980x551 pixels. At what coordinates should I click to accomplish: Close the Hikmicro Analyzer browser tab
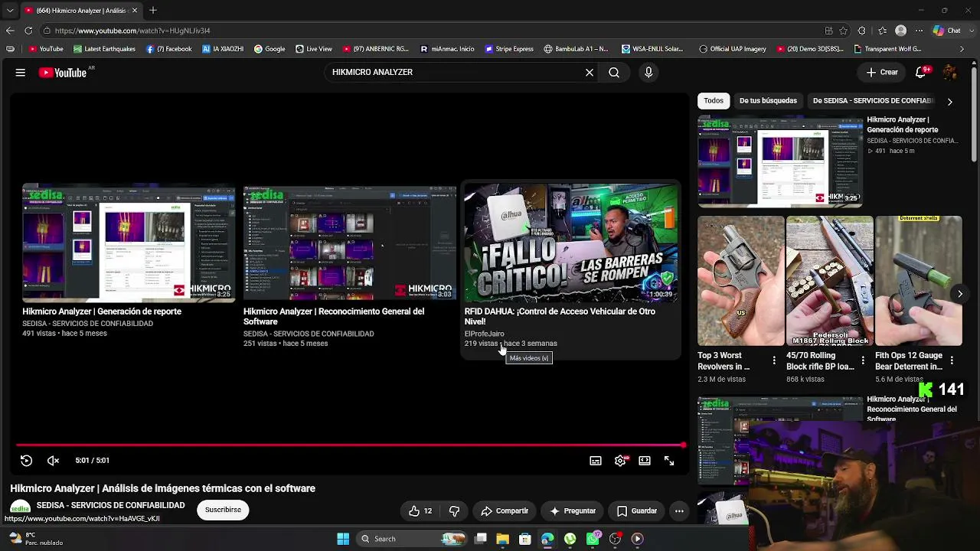135,11
